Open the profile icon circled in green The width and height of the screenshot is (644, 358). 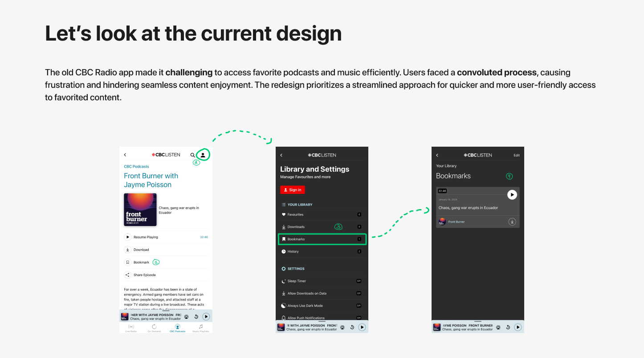(x=203, y=155)
